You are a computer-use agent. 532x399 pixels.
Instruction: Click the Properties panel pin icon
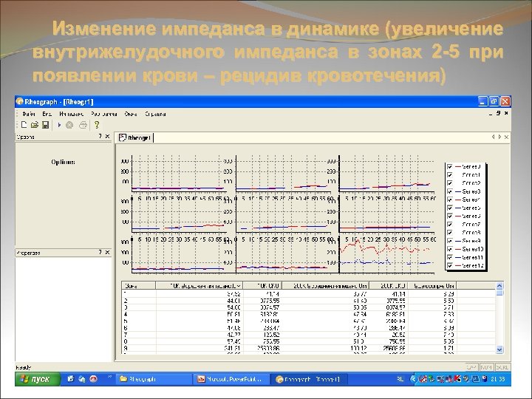(x=100, y=253)
